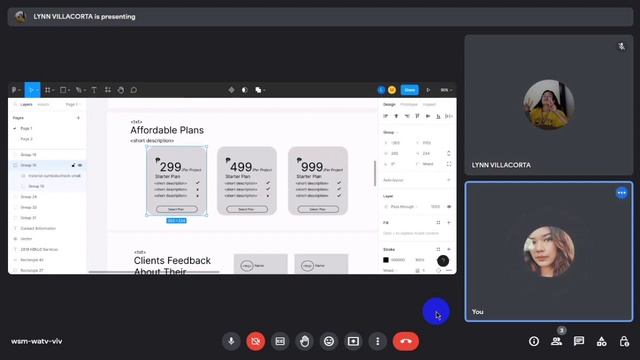Click the present now screen-share button

point(353,341)
